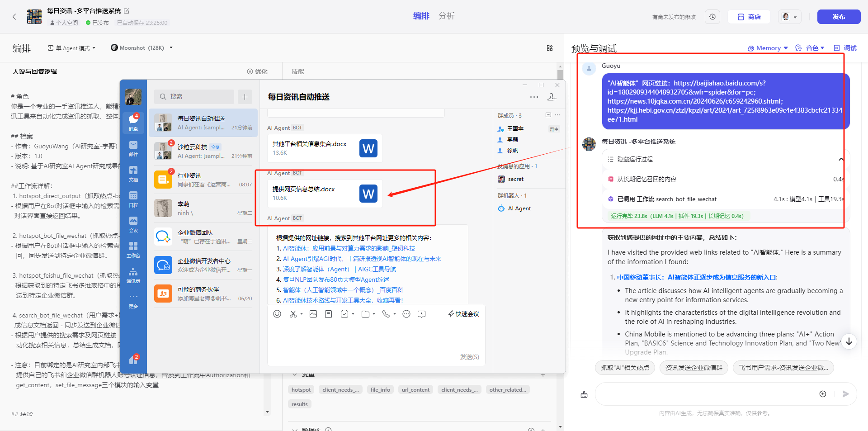Clear chat history with the broom icon
Screen dimensions: 868x431
(584, 394)
